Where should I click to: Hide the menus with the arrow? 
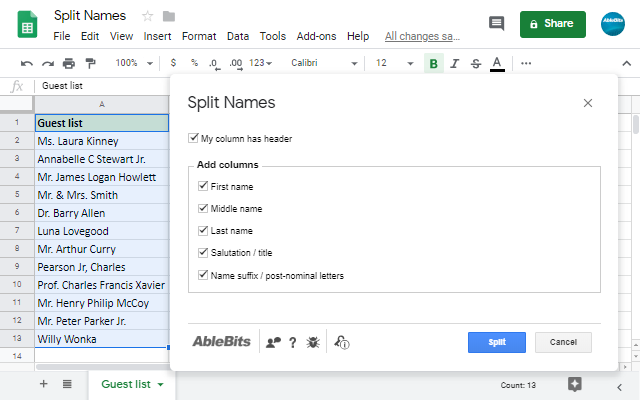(627, 63)
